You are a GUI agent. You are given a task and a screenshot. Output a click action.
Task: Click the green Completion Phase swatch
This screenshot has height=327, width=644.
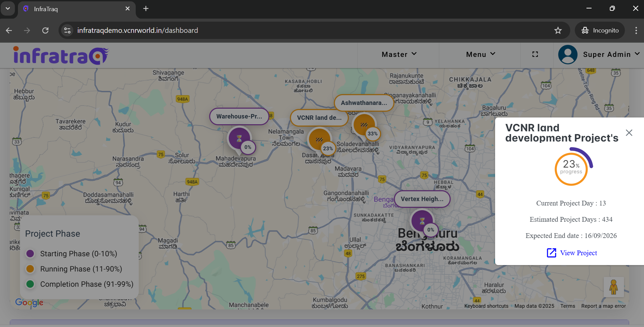point(30,284)
